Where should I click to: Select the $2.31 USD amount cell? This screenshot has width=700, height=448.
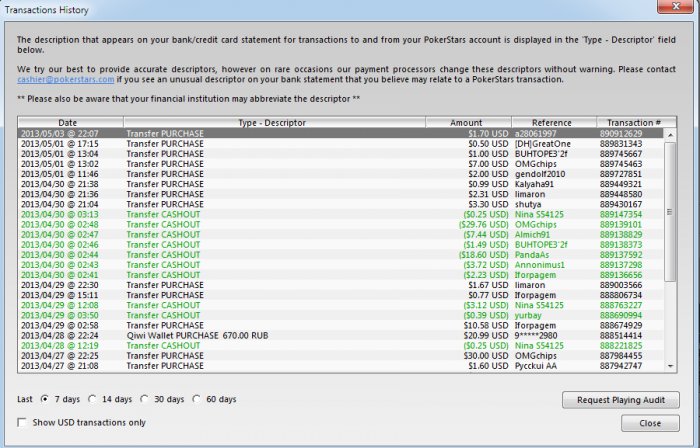(488, 194)
